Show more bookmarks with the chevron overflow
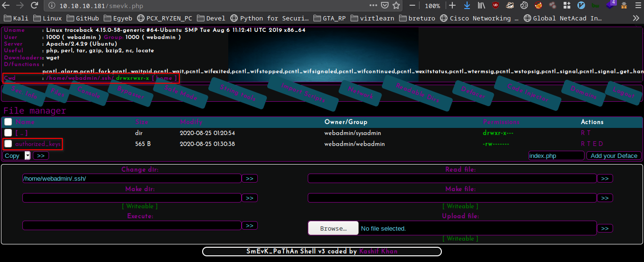This screenshot has width=644, height=262. tap(636, 18)
